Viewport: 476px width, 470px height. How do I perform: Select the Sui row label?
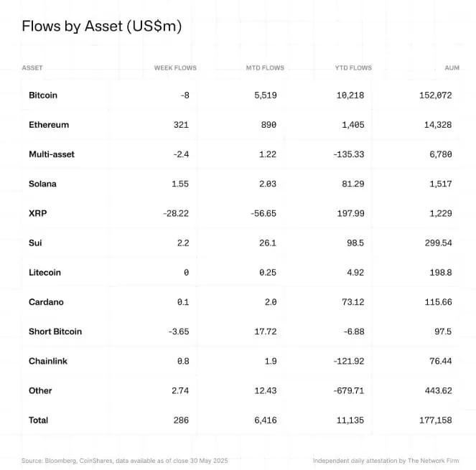tap(35, 243)
